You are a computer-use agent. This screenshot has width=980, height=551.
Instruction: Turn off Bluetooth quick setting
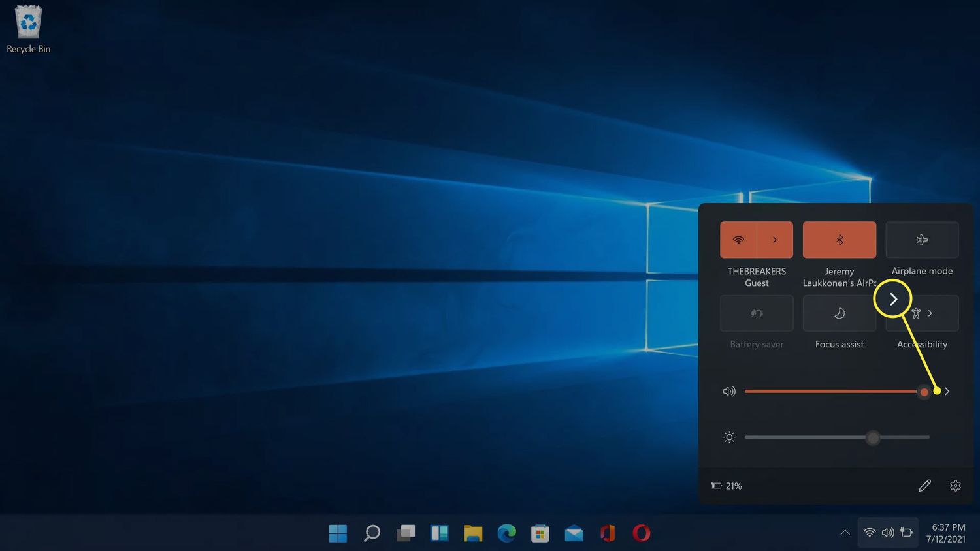[839, 240]
